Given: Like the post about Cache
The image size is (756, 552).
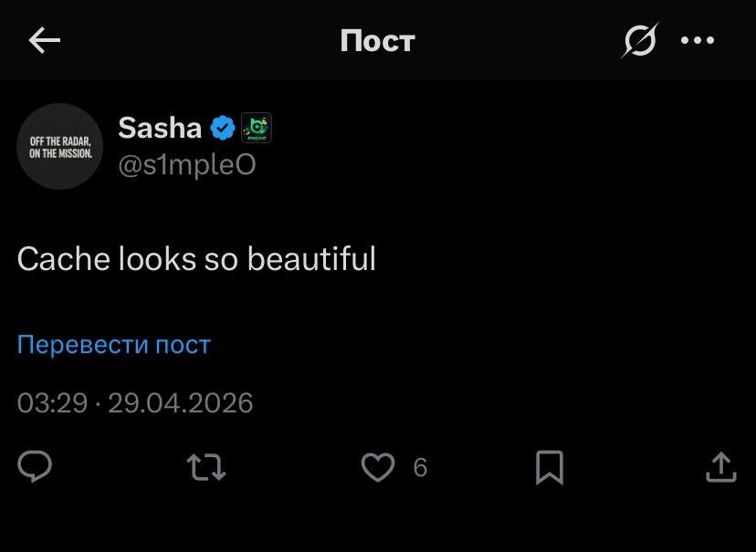Looking at the screenshot, I should coord(376,467).
